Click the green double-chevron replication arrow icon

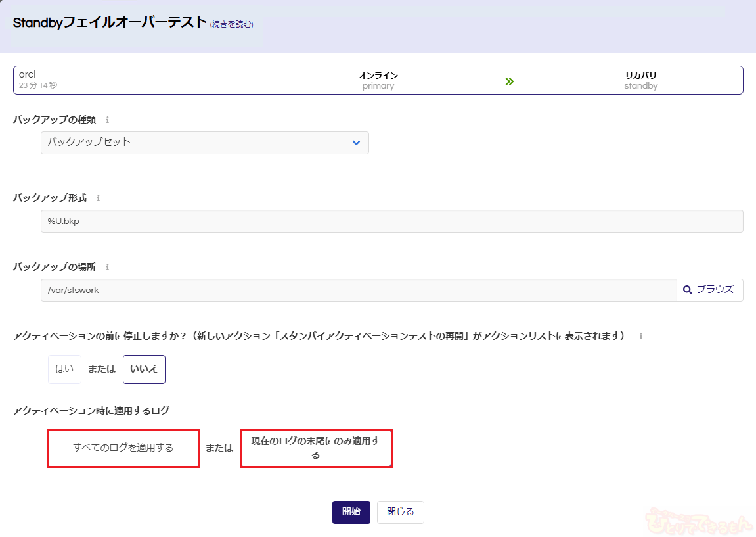pos(509,82)
